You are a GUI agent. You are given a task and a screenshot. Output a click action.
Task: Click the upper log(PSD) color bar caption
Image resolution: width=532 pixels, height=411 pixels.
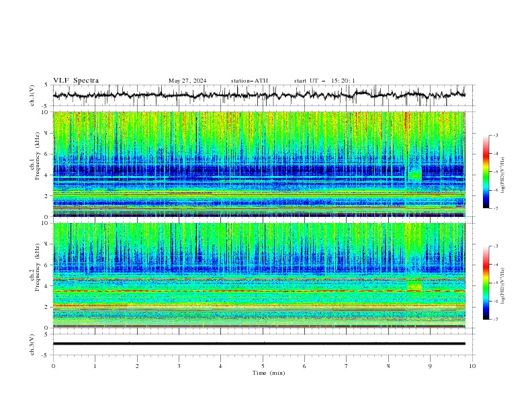[503, 175]
